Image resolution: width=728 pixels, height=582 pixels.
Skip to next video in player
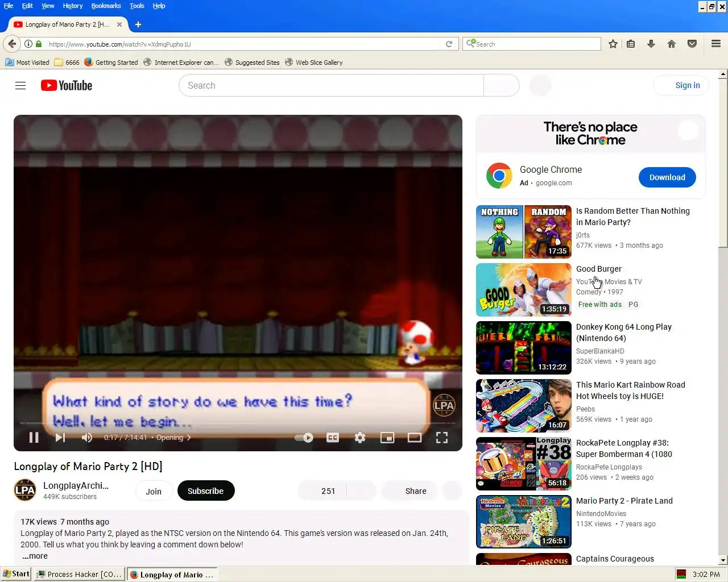click(60, 437)
